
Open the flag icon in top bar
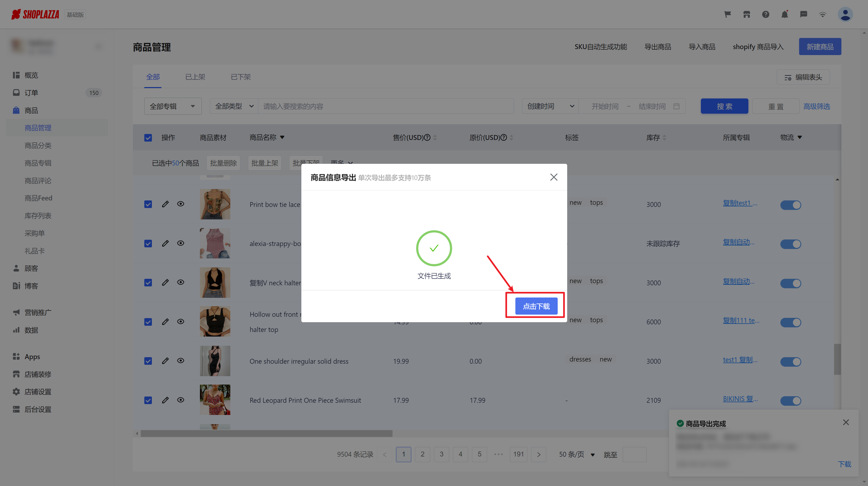[728, 14]
